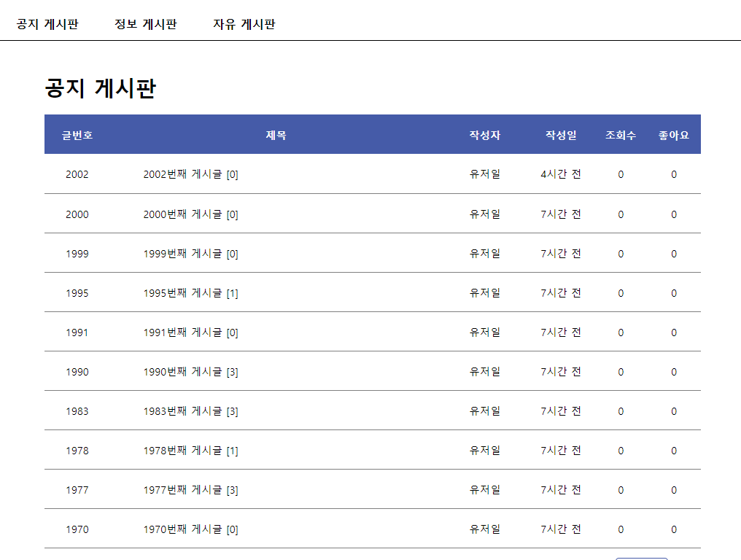Click the 글번호 column header
Screen dimensions: 741x560
tap(77, 135)
